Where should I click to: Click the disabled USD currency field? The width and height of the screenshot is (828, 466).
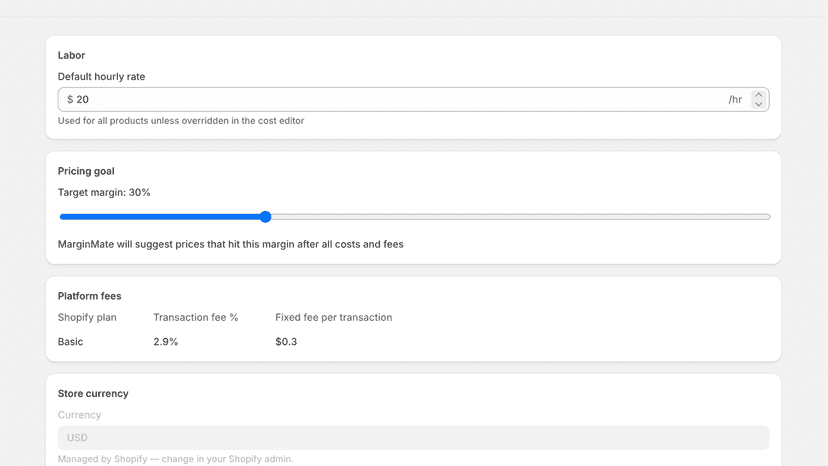[x=413, y=437]
